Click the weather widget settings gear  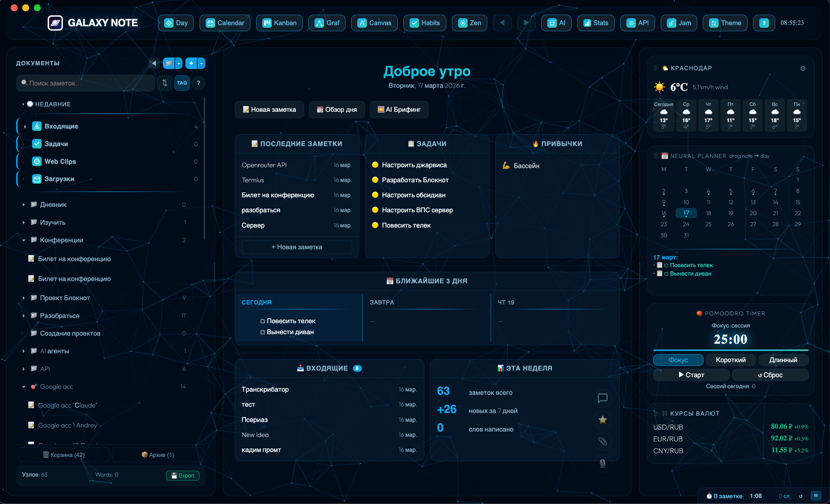pyautogui.click(x=803, y=68)
